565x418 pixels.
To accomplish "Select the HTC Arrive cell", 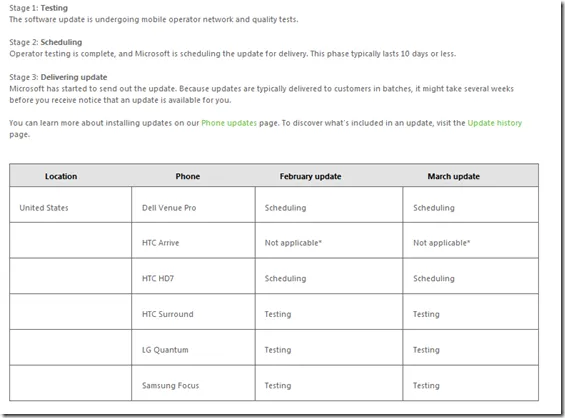I will (x=193, y=240).
